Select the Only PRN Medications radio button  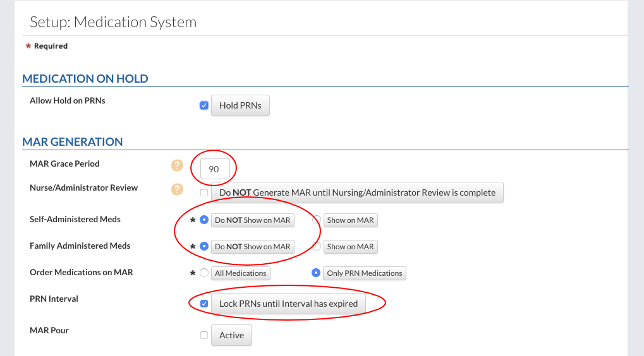317,273
